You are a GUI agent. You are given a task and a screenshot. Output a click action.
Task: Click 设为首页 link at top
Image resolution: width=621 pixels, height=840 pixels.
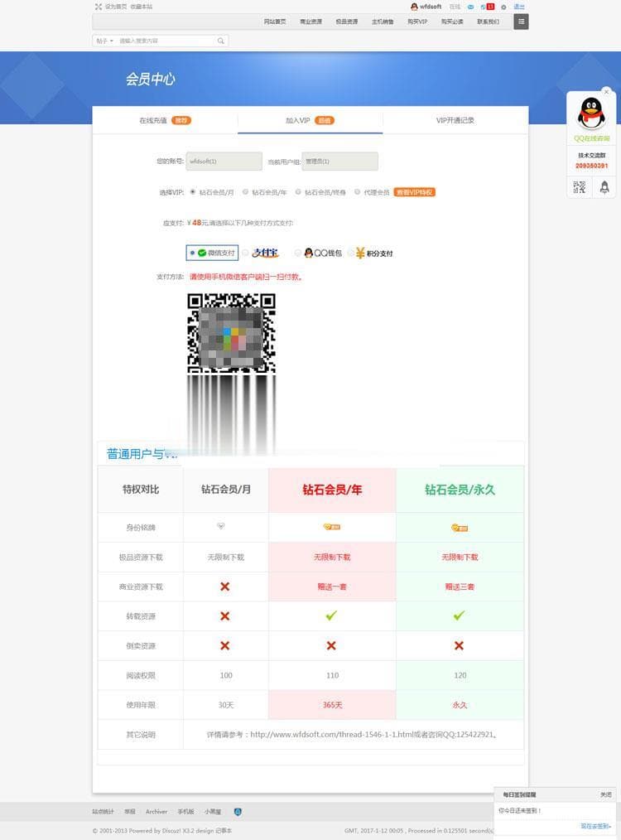point(116,7)
